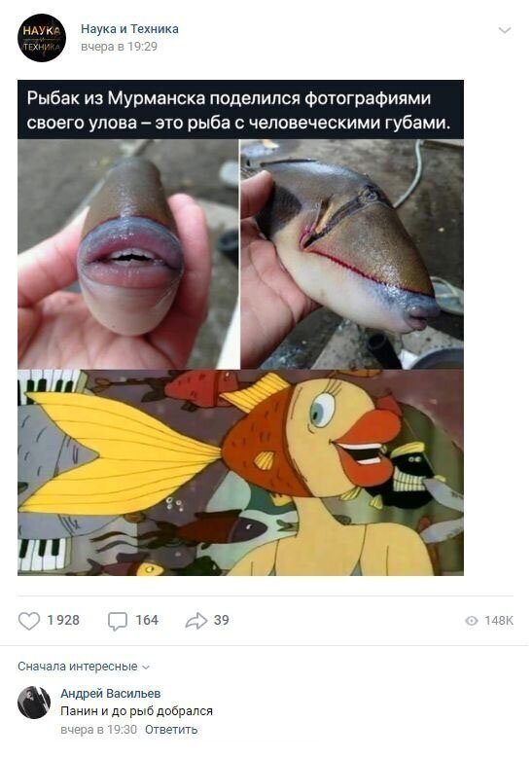This screenshot has height=758, width=532.
Task: Open the fish lips close-up photo
Action: pos(128,254)
